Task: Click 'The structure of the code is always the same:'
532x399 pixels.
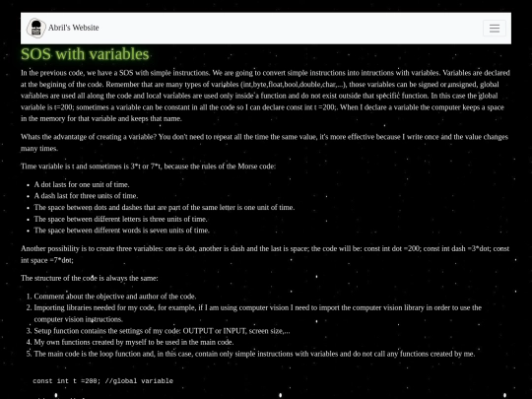Action: pyautogui.click(x=90, y=278)
